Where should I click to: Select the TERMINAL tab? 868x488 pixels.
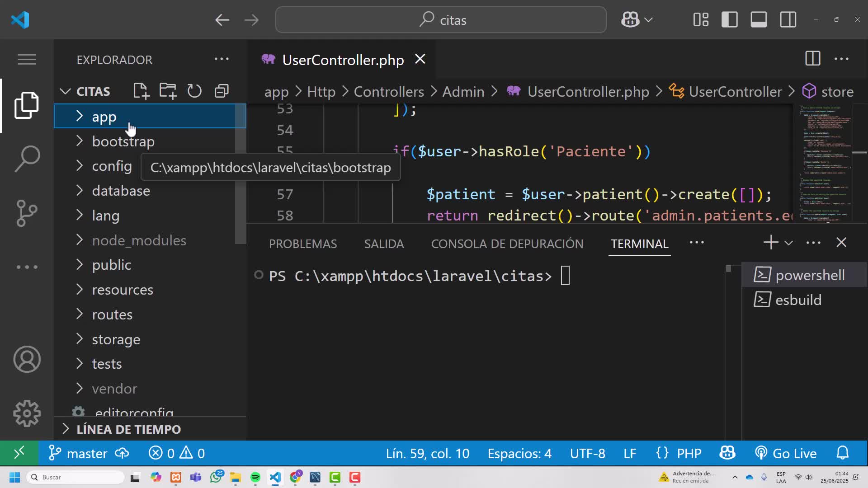pos(639,244)
